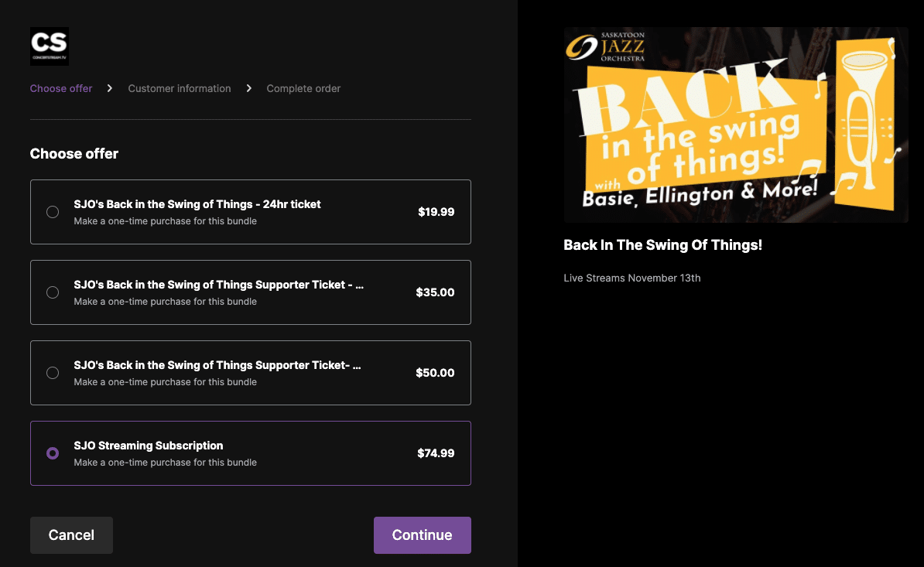The image size is (924, 567).
Task: Click the Continue button
Action: pyautogui.click(x=422, y=535)
